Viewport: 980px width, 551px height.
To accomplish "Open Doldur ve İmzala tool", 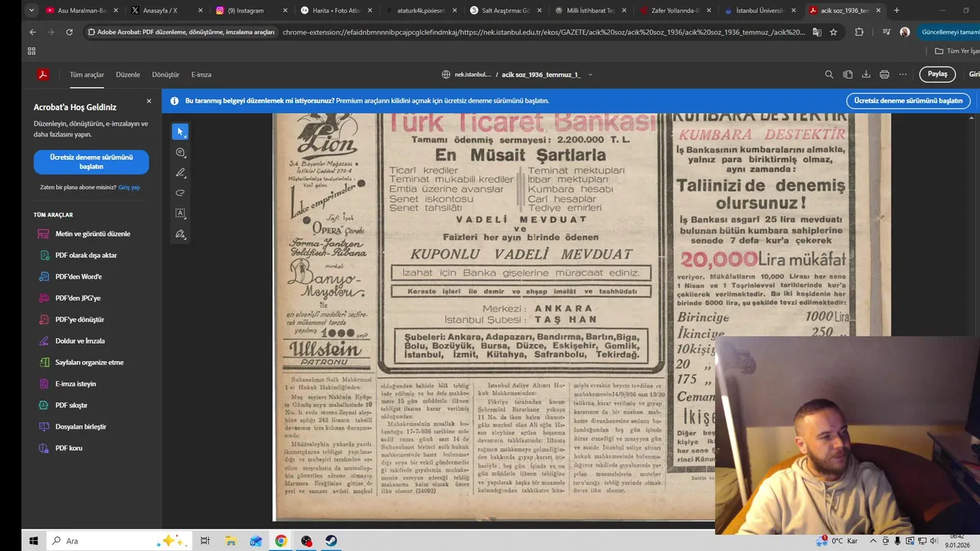I will click(x=80, y=341).
